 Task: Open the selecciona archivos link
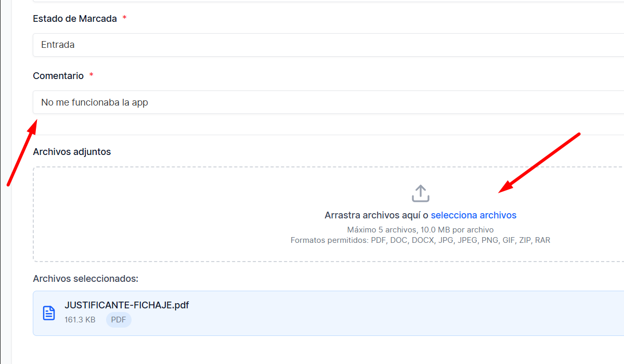(473, 215)
